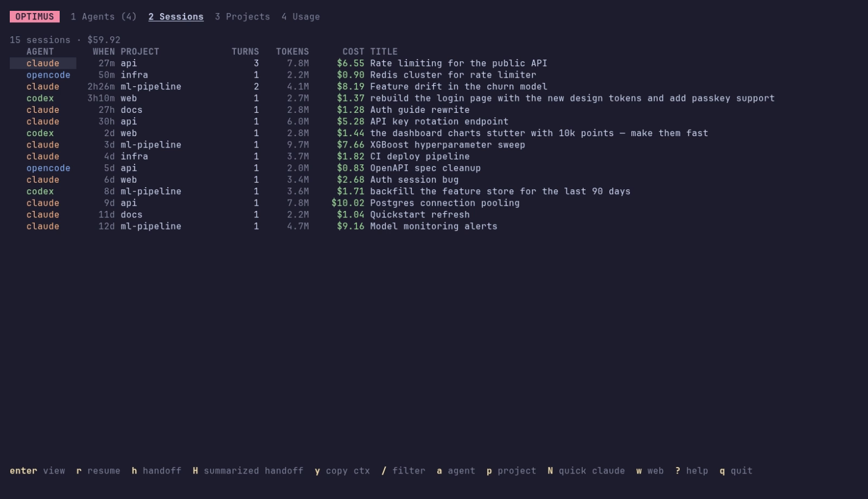
Task: Click 'H summarized handoff' shortcut
Action: [248, 471]
